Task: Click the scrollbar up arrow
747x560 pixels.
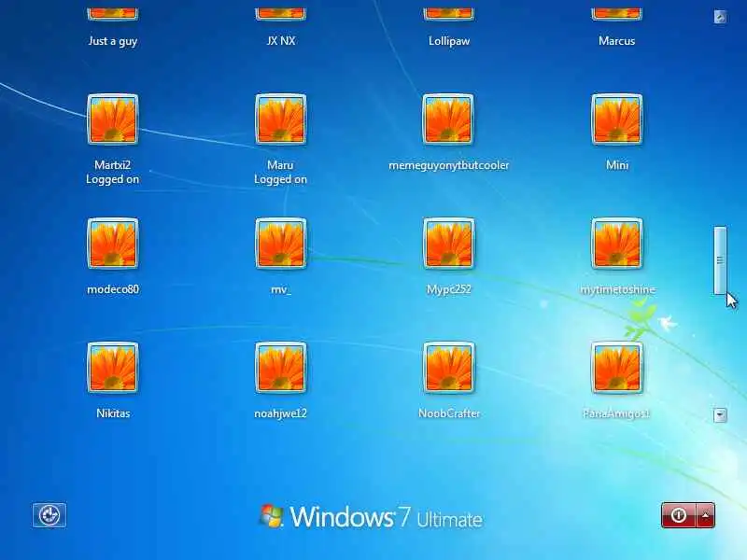Action: pyautogui.click(x=720, y=17)
